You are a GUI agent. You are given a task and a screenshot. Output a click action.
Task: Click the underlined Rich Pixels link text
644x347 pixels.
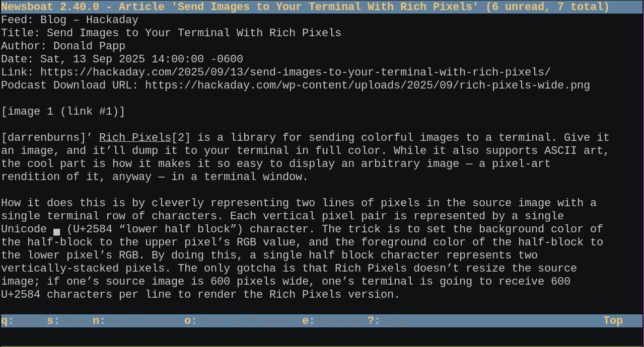click(x=135, y=138)
